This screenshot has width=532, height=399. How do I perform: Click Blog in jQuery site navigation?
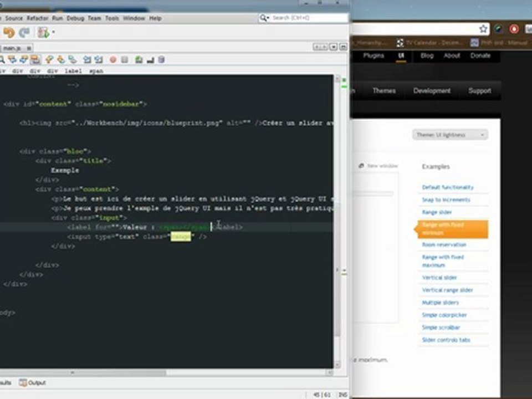coord(427,55)
